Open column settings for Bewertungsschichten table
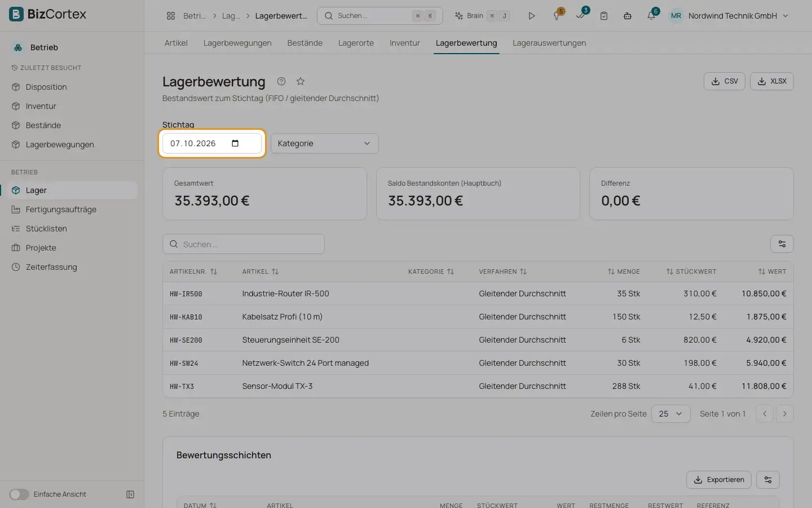 (x=768, y=480)
